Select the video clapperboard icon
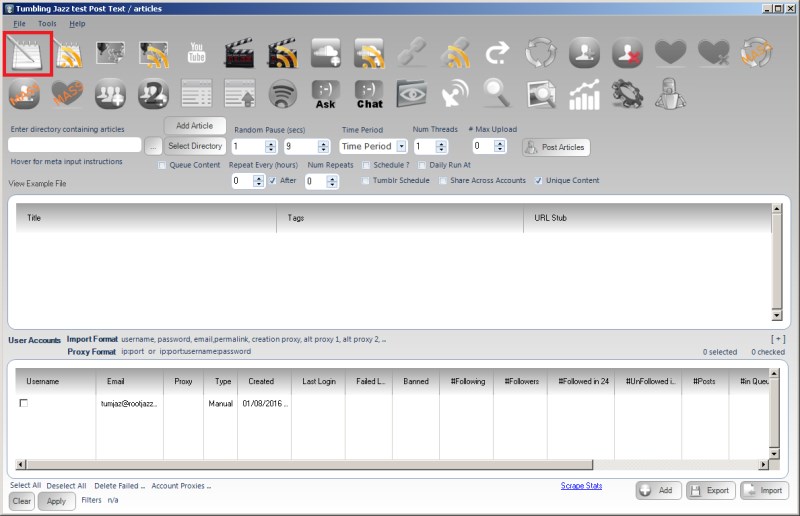800x516 pixels. [x=239, y=53]
